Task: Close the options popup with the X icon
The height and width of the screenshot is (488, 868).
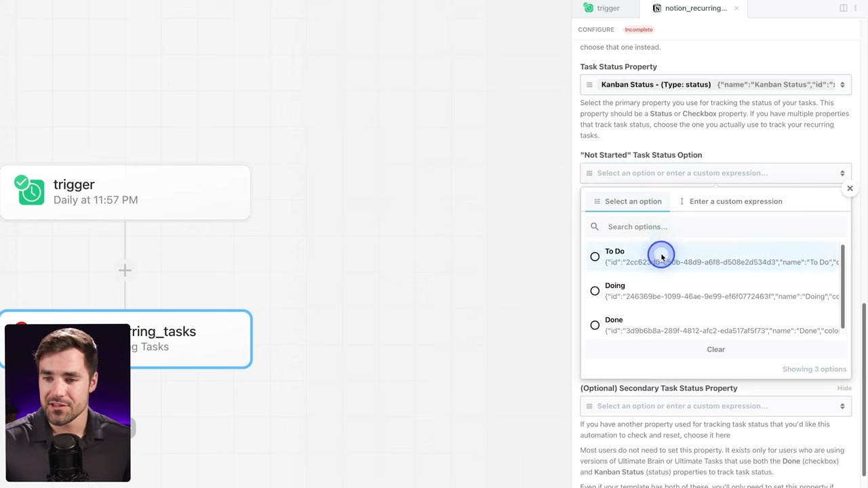Action: 850,188
